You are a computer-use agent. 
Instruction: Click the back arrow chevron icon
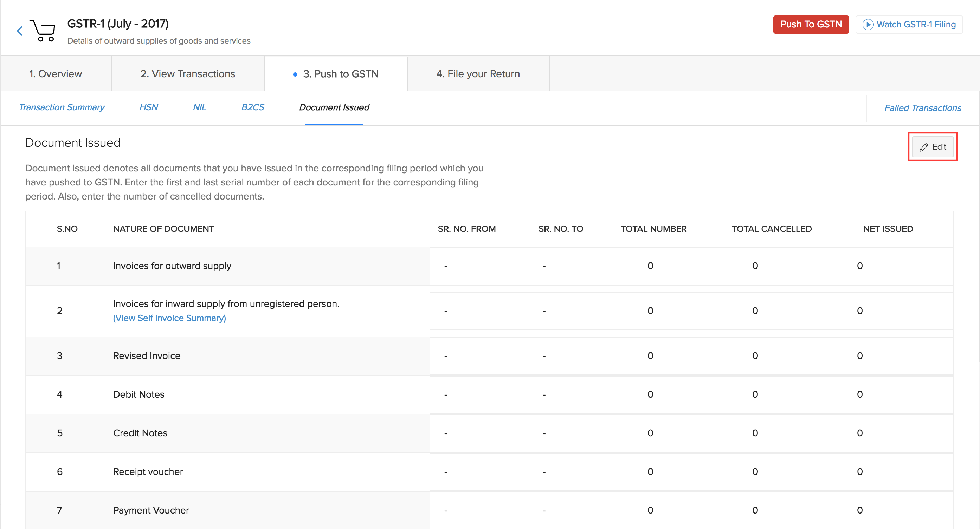coord(20,31)
